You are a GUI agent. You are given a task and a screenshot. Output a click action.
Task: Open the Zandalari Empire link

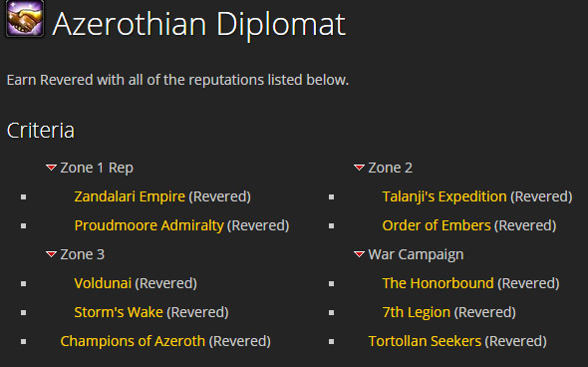[x=130, y=196]
